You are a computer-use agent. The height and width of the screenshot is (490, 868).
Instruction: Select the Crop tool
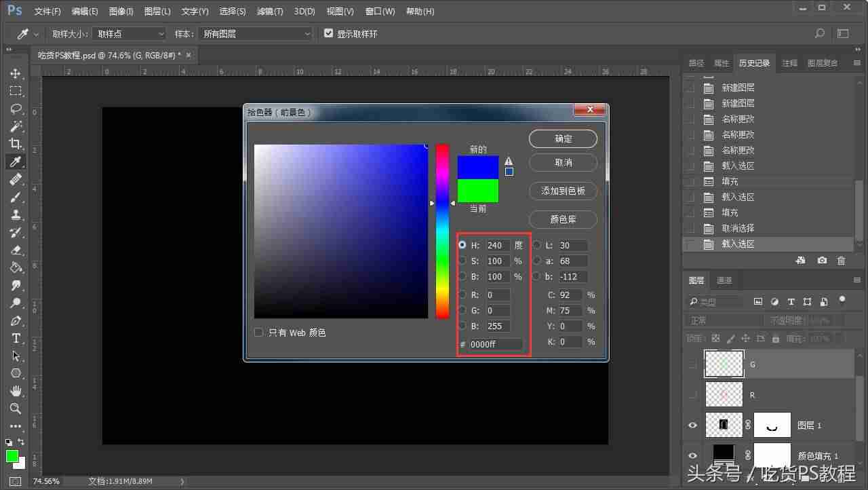click(16, 144)
